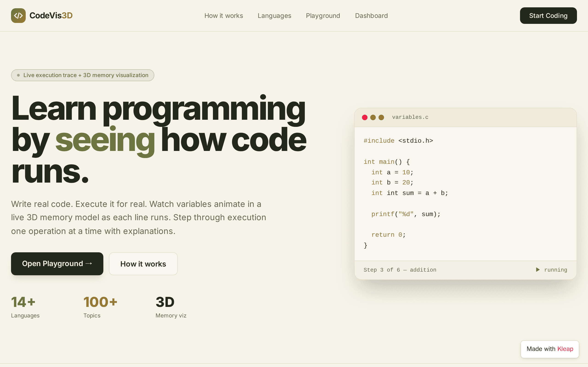Click the outlined How it works button

143,264
